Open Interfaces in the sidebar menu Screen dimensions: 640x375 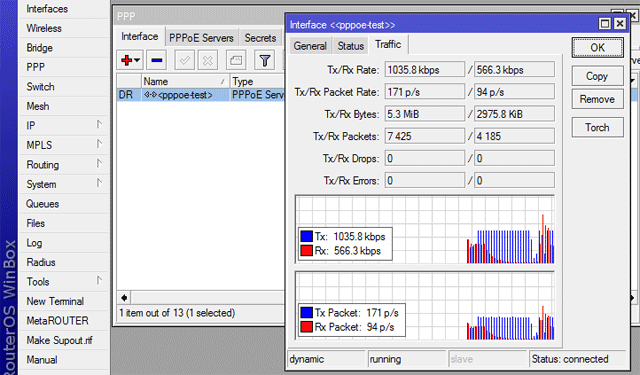pyautogui.click(x=47, y=9)
